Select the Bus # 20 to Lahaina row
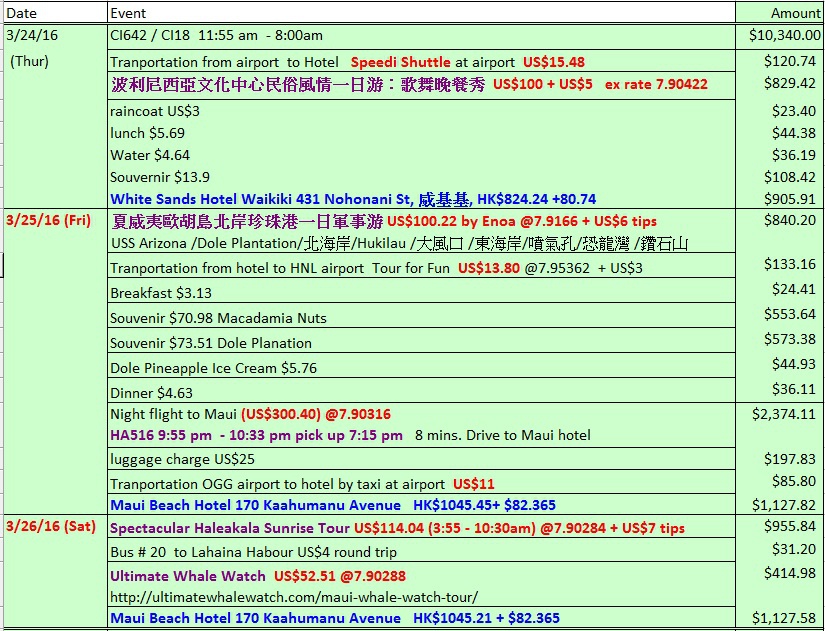 (421, 550)
